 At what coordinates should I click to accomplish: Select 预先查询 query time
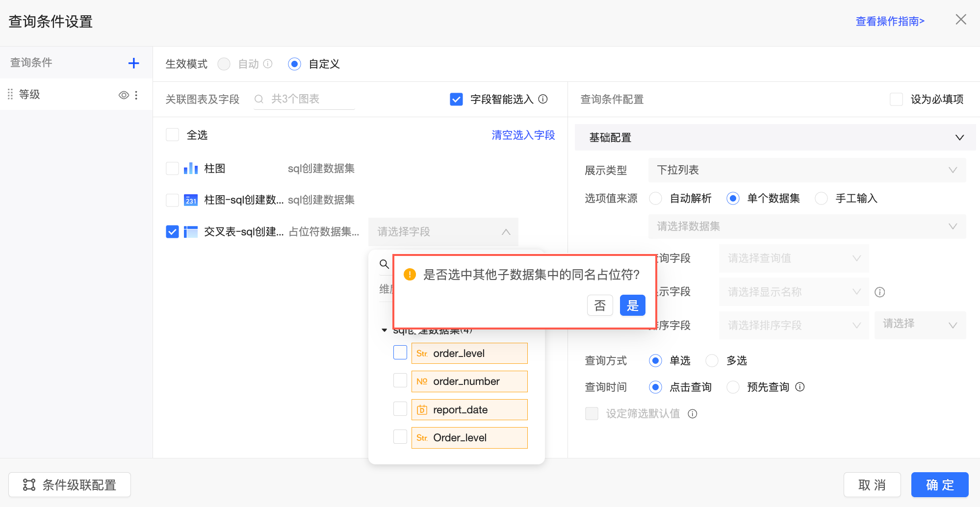tap(733, 387)
